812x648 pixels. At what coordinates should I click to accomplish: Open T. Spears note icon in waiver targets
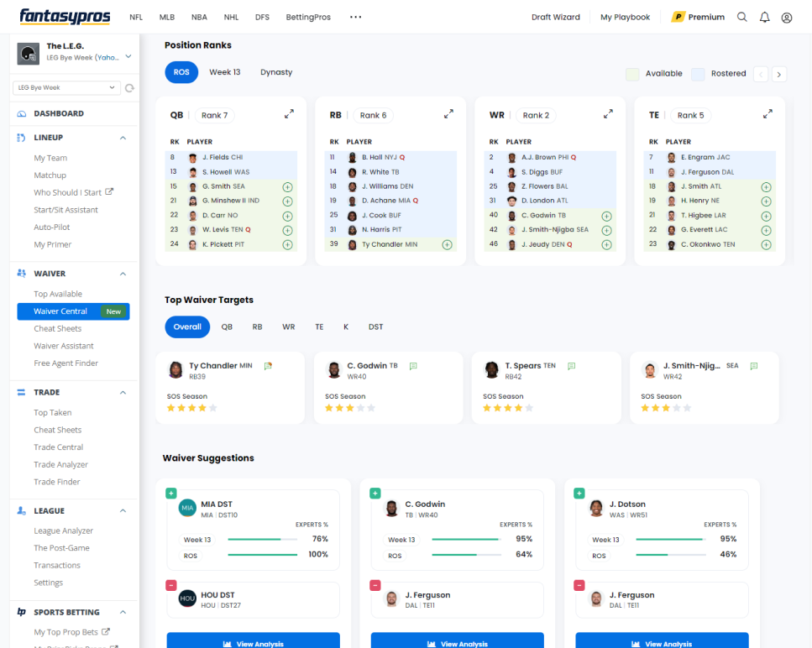571,366
